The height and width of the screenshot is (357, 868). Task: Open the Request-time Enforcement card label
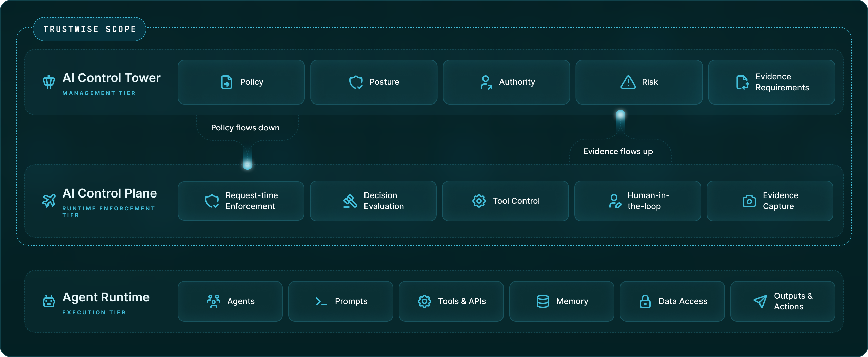pyautogui.click(x=252, y=201)
